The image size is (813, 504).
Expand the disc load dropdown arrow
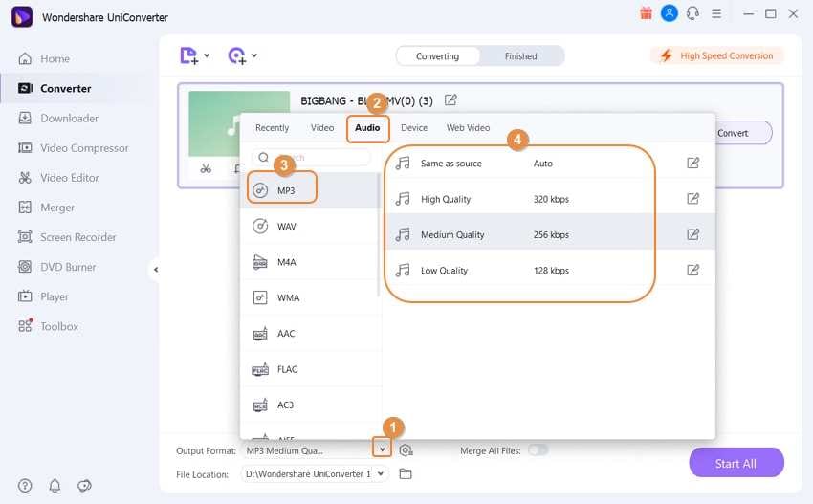point(254,55)
